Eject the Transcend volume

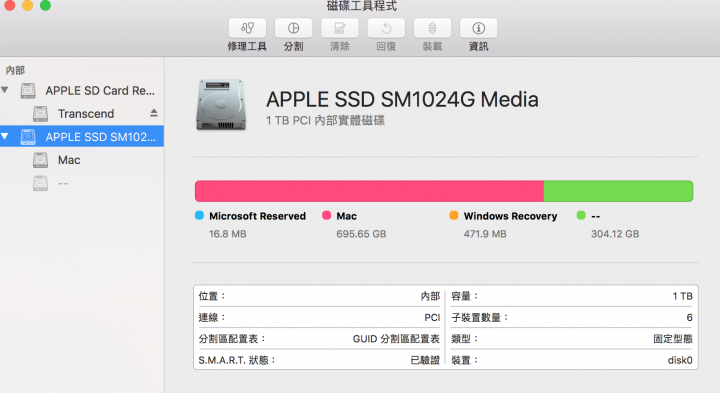click(154, 113)
